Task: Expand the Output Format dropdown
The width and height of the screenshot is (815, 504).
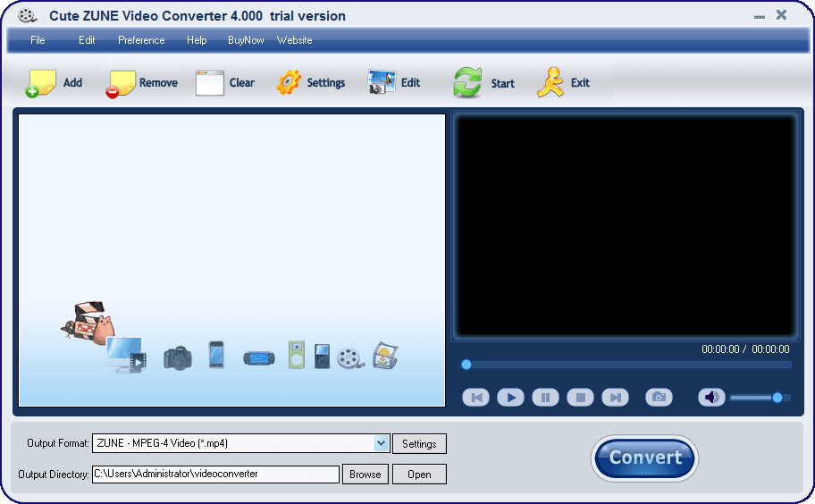Action: (x=382, y=443)
